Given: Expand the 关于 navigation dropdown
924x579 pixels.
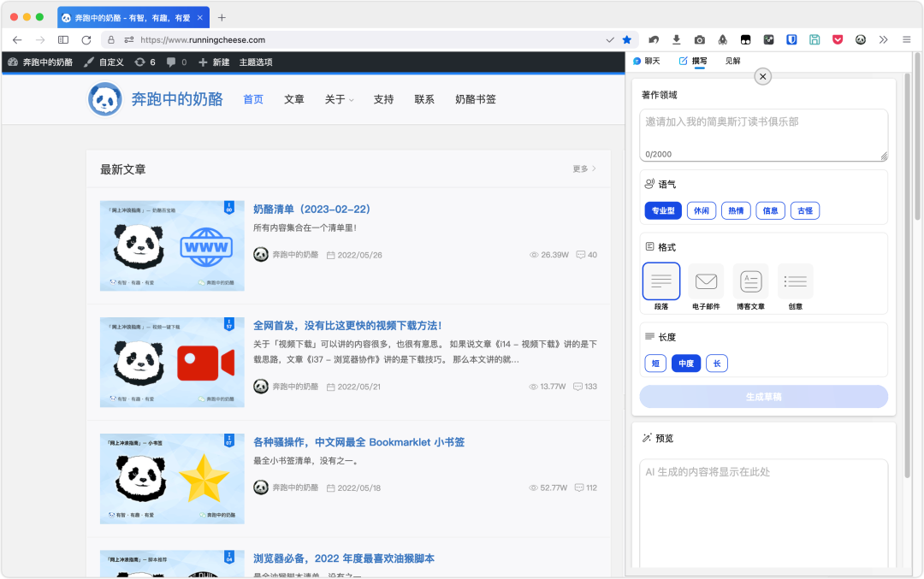Looking at the screenshot, I should point(339,99).
